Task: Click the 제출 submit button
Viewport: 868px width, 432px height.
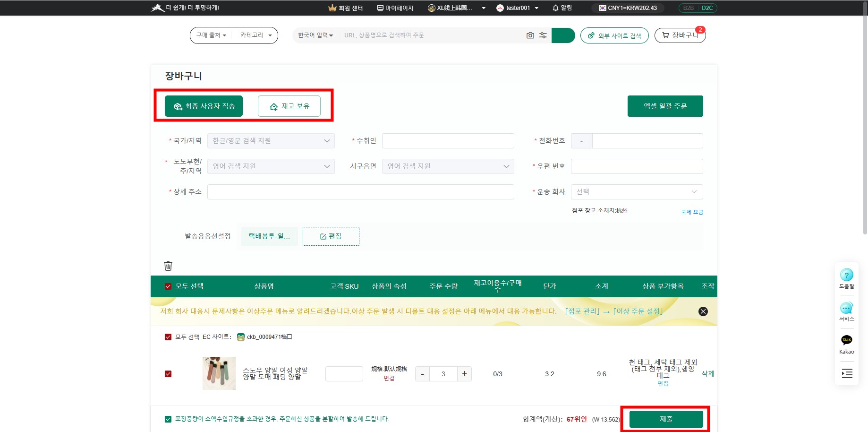Action: pos(666,419)
